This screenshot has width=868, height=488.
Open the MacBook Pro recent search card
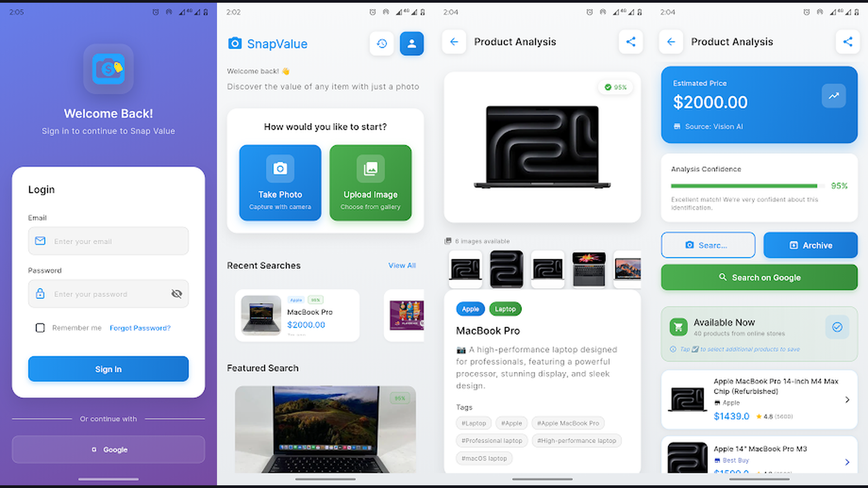(297, 315)
